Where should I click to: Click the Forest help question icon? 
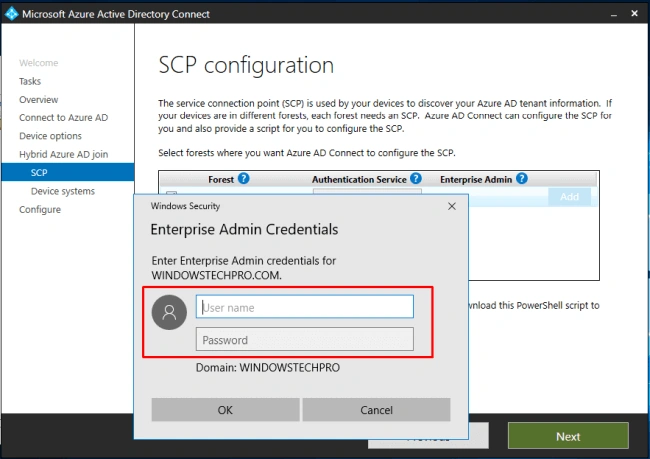click(244, 179)
